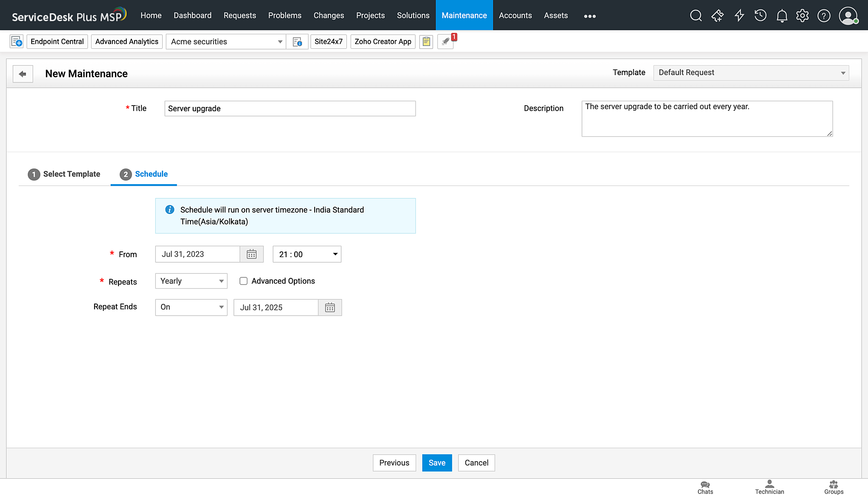Open the settings gear icon

pos(802,16)
